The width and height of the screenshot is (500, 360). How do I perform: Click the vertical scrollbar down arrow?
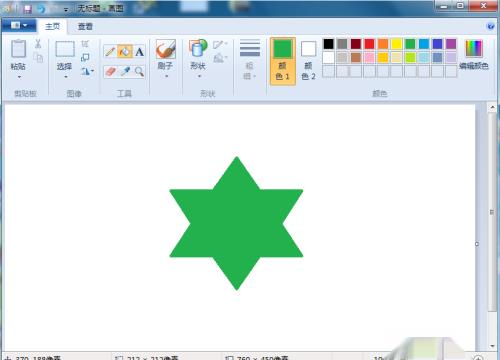pos(492,346)
